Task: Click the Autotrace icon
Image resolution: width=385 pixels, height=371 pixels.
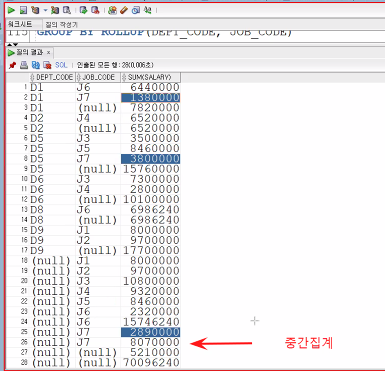Action: pyautogui.click(x=55, y=10)
